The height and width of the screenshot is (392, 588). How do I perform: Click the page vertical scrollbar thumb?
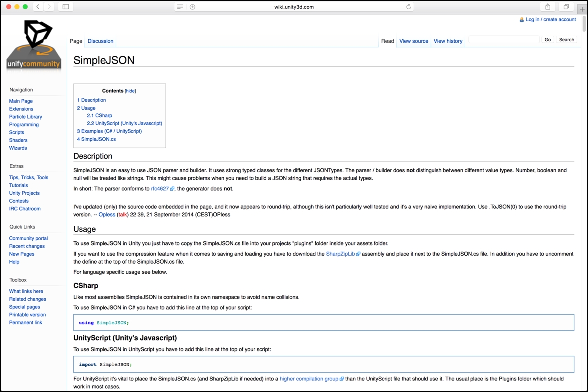(584, 23)
